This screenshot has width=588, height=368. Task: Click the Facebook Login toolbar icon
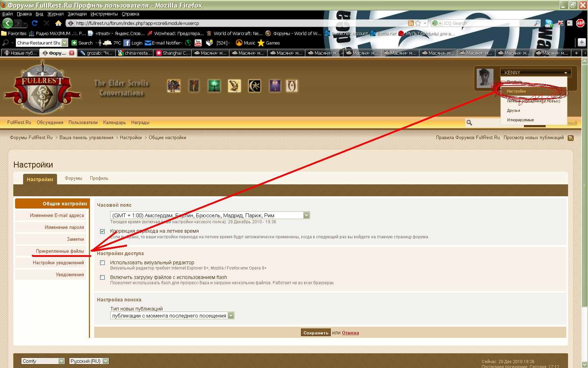coord(127,43)
